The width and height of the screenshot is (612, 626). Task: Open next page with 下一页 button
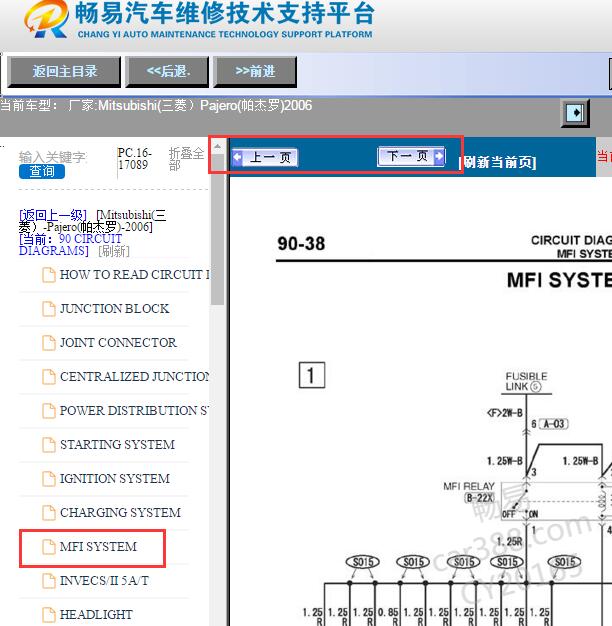411,156
